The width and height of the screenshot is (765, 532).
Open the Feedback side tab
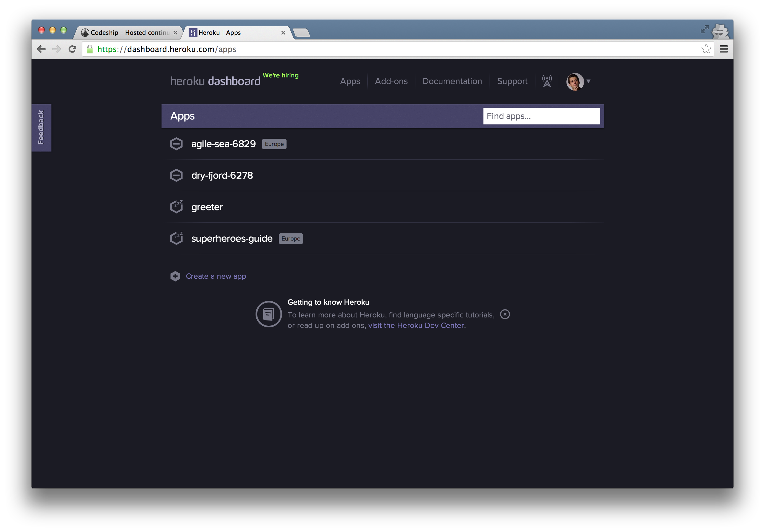[x=41, y=127]
